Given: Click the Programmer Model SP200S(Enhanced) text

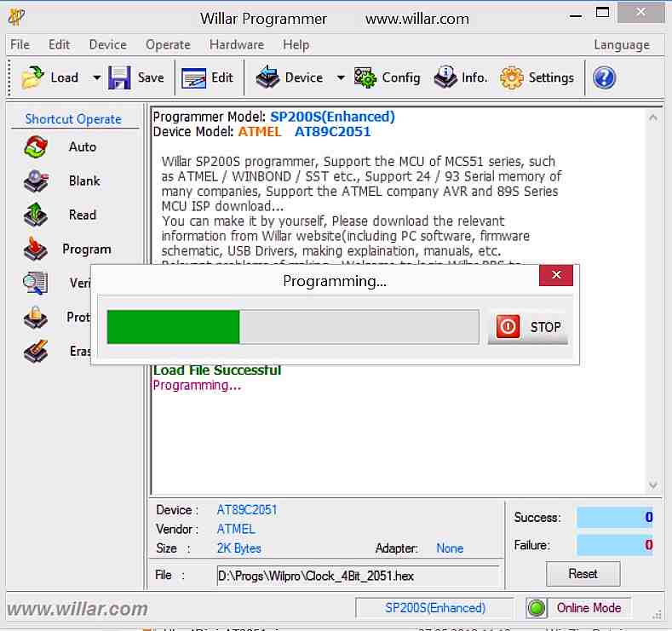Looking at the screenshot, I should [x=332, y=117].
